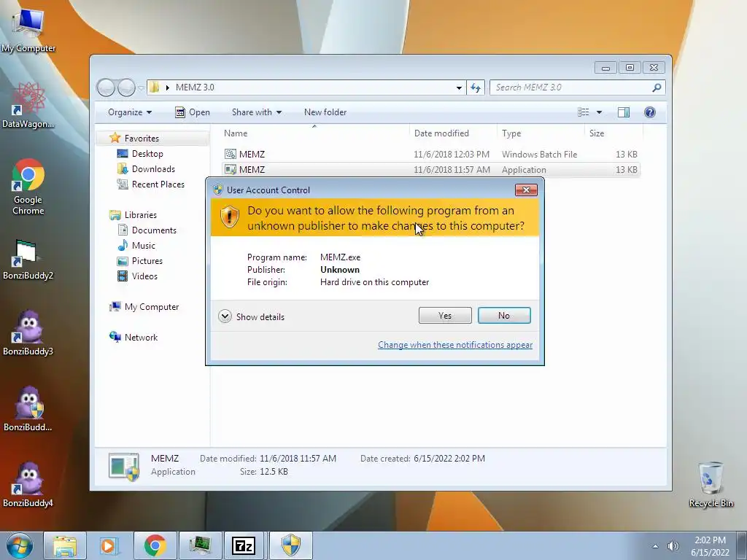This screenshot has width=747, height=560.
Task: Change view icon button in Explorer
Action: click(583, 112)
